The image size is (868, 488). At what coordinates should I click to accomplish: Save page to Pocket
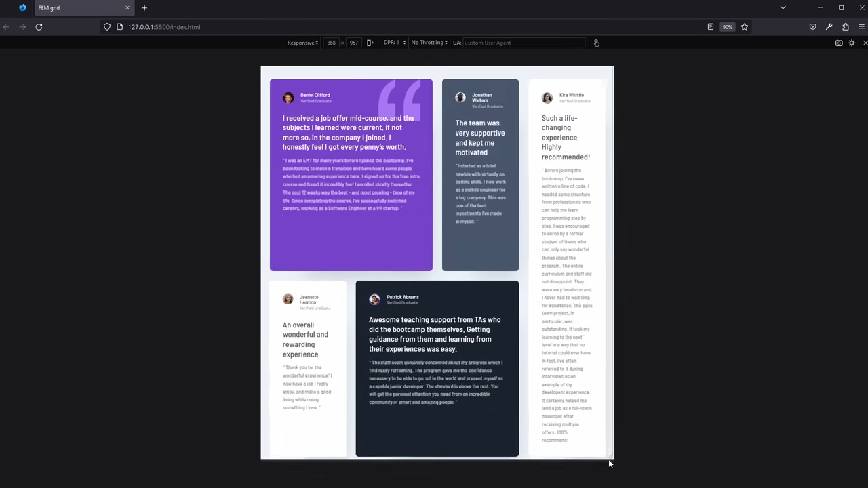click(x=812, y=27)
